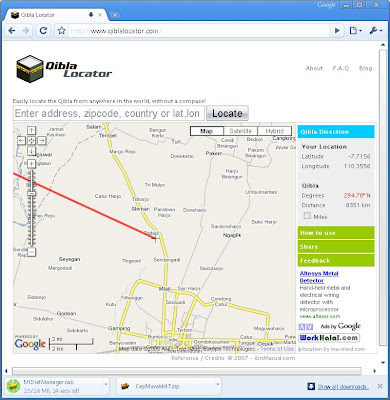390x400 pixels.
Task: Zoom out map with minus button
Action: click(x=31, y=252)
